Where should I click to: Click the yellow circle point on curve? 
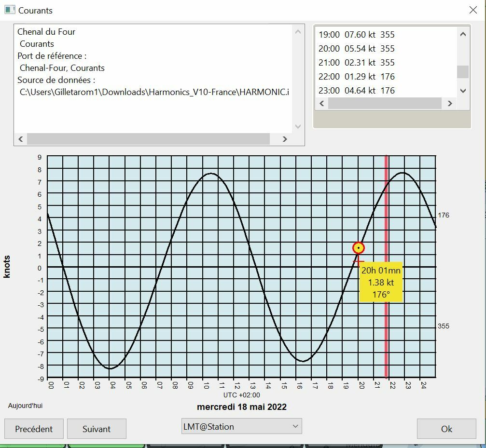359,248
